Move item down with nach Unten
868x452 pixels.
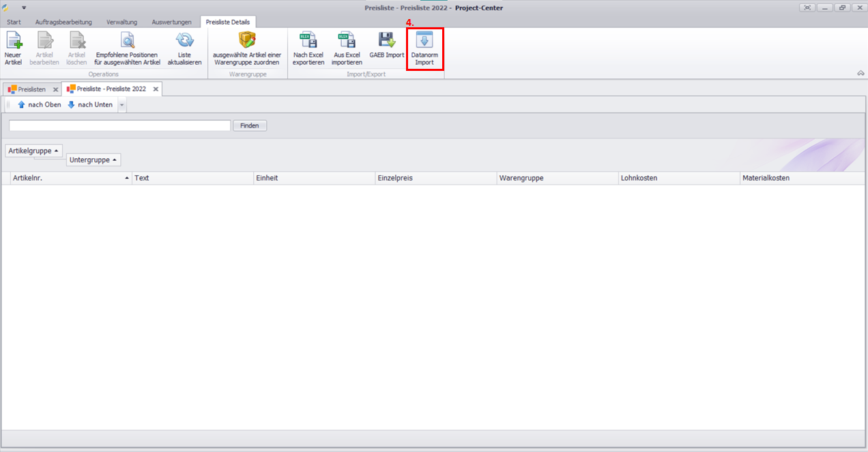[89, 105]
